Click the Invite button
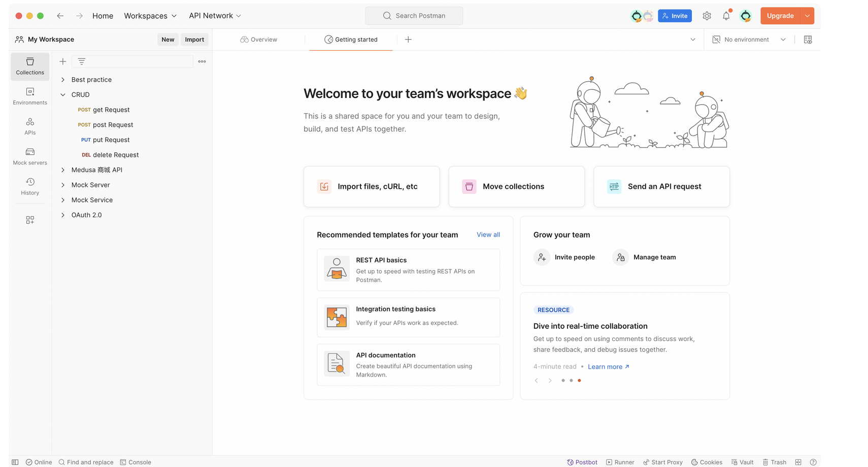 point(675,16)
